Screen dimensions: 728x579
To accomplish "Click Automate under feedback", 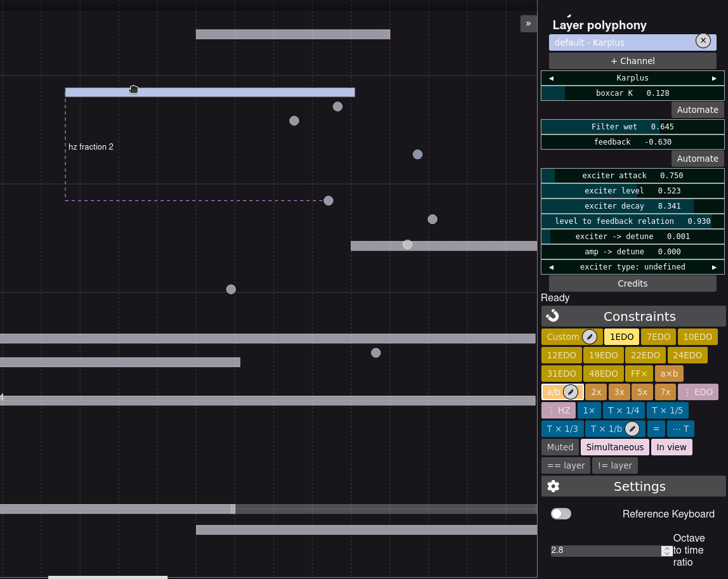I will [x=698, y=158].
